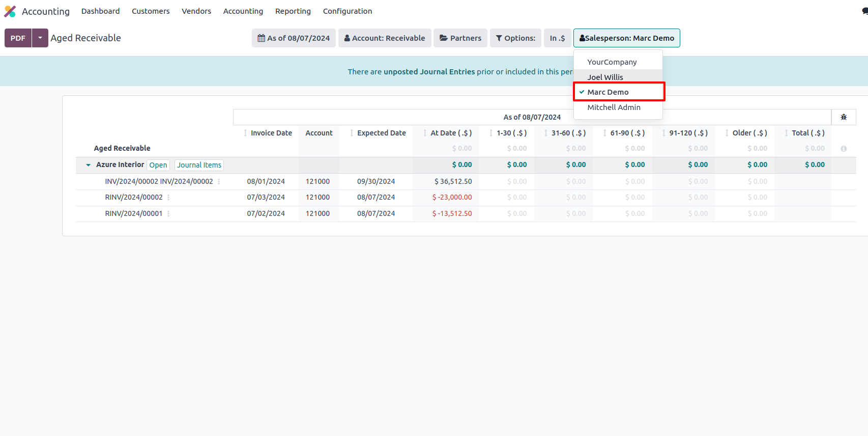Click the Aged Receivable total row label

[x=122, y=148]
